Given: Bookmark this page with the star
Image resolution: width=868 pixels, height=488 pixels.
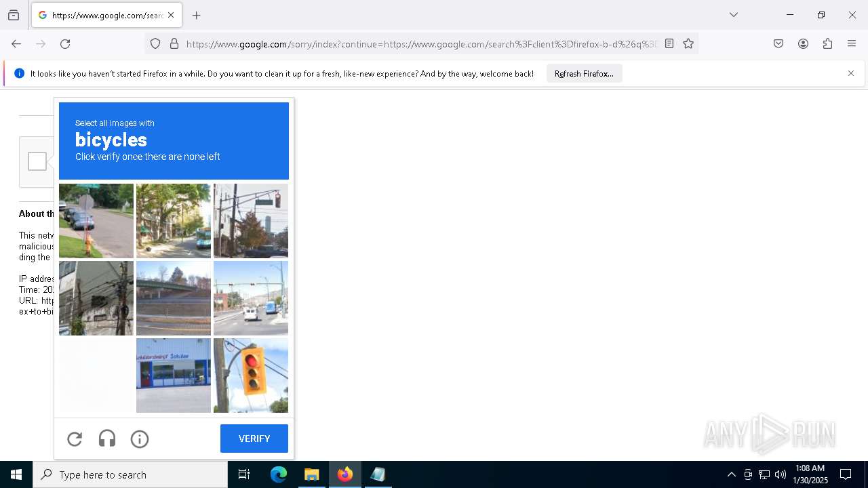Looking at the screenshot, I should click(688, 44).
